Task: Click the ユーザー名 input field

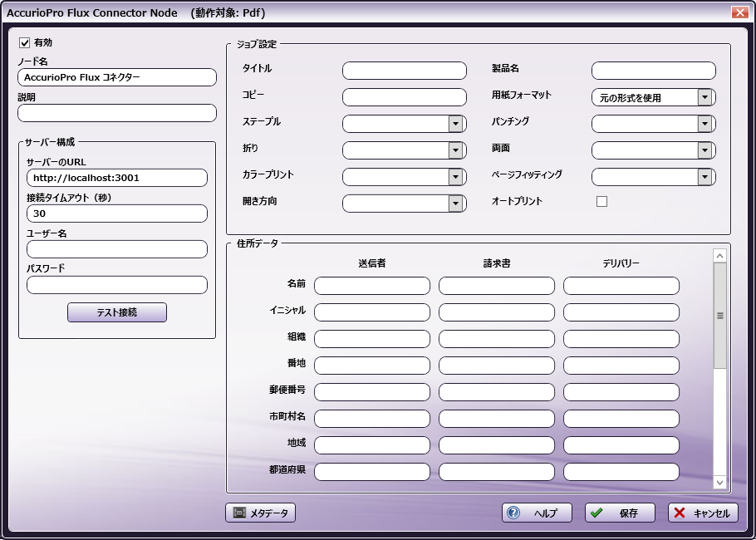Action: [x=117, y=248]
